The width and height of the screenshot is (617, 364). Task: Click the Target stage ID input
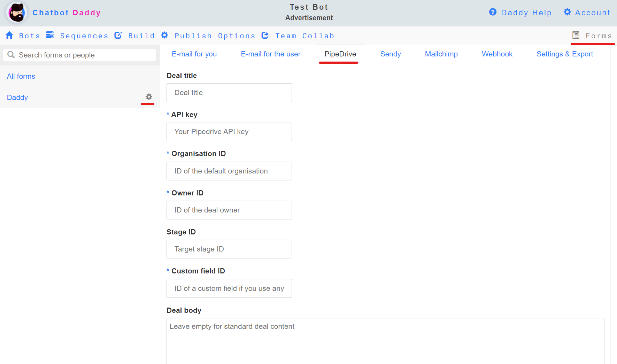tap(229, 249)
